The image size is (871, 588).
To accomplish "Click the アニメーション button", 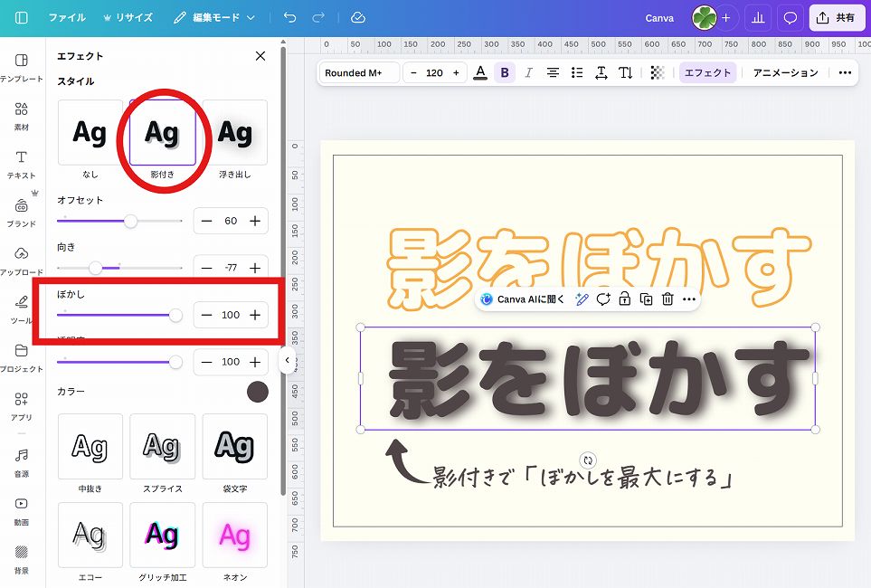I will click(x=785, y=72).
